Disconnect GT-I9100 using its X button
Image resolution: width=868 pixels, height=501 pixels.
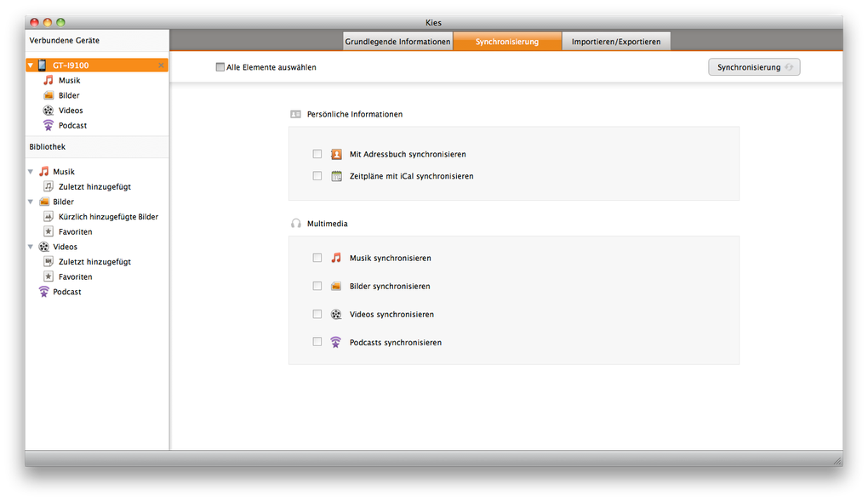pos(161,65)
